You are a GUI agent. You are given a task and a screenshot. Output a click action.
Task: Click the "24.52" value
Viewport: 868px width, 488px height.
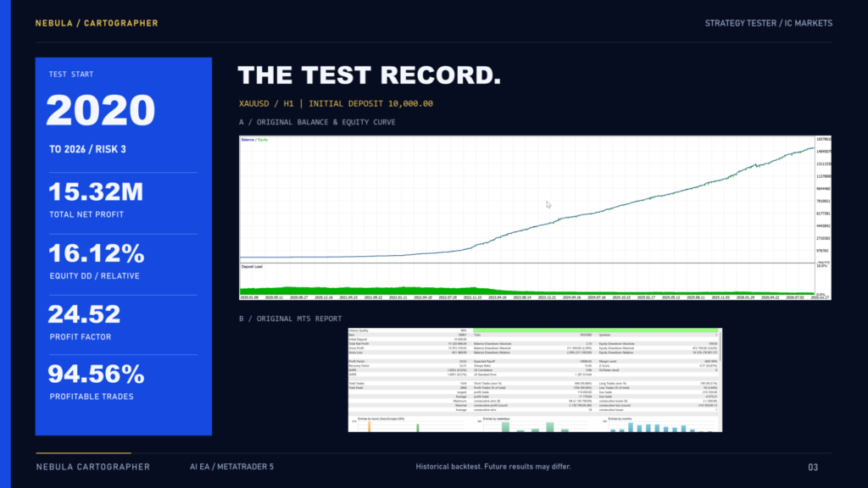[84, 314]
